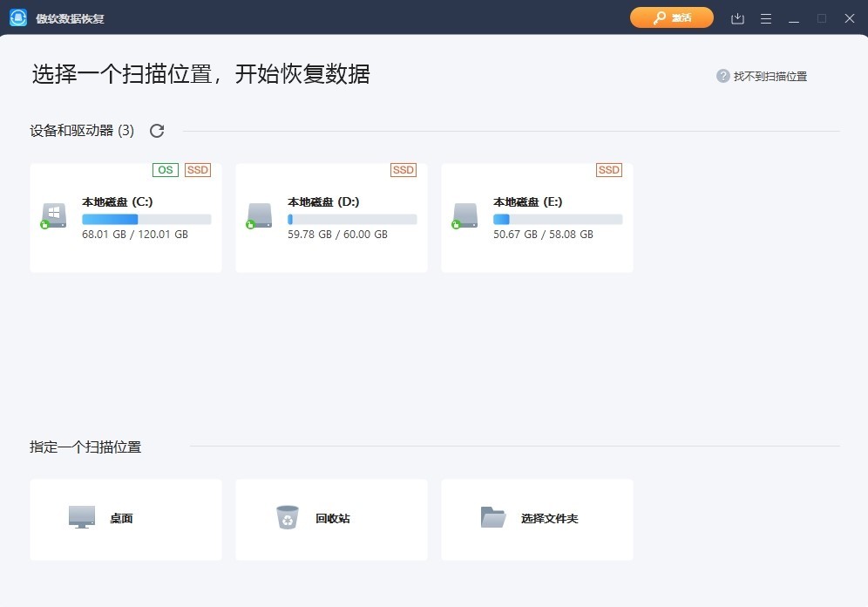This screenshot has width=868, height=607.
Task: Click the D: drive usage bar
Action: point(352,219)
